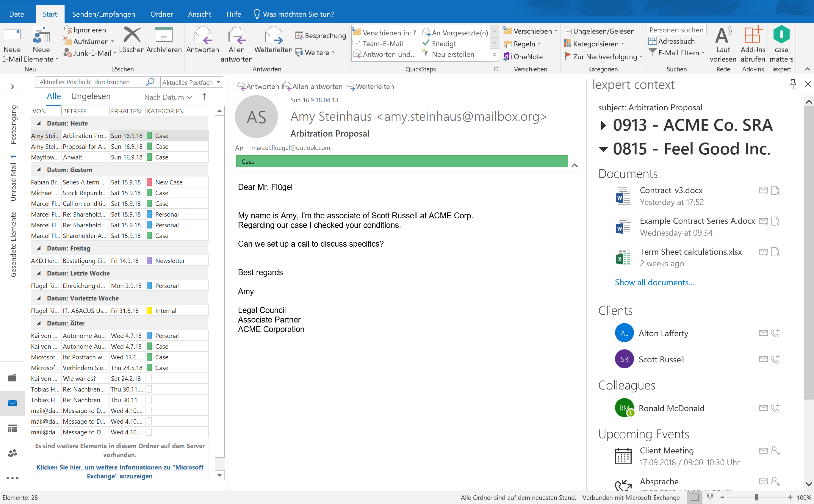Open OneNote from the Verschieben group
Image resolution: width=814 pixels, height=504 pixels.
pos(523,57)
